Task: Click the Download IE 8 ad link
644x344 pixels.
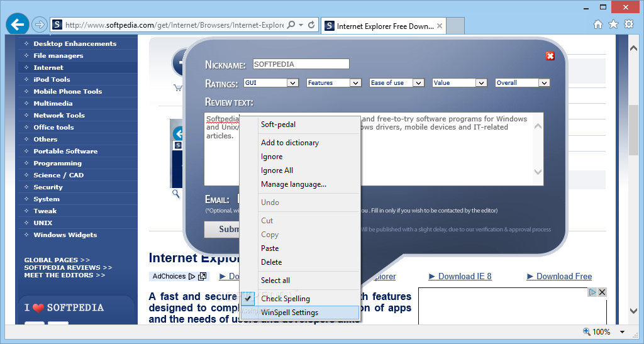Action: (x=460, y=276)
